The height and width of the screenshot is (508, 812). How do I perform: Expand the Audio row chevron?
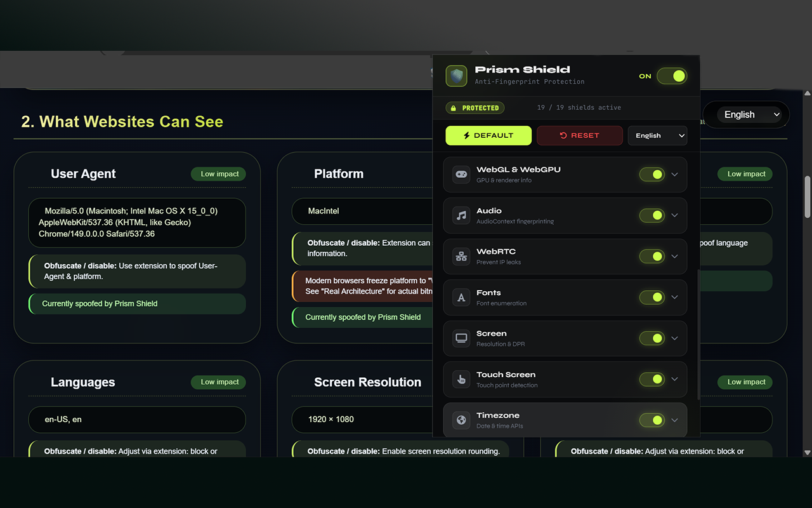[x=674, y=215]
